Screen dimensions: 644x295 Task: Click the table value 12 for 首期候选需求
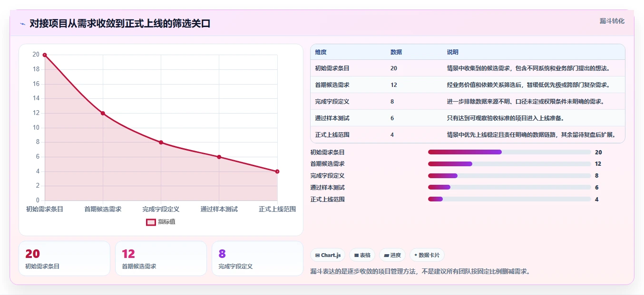394,85
